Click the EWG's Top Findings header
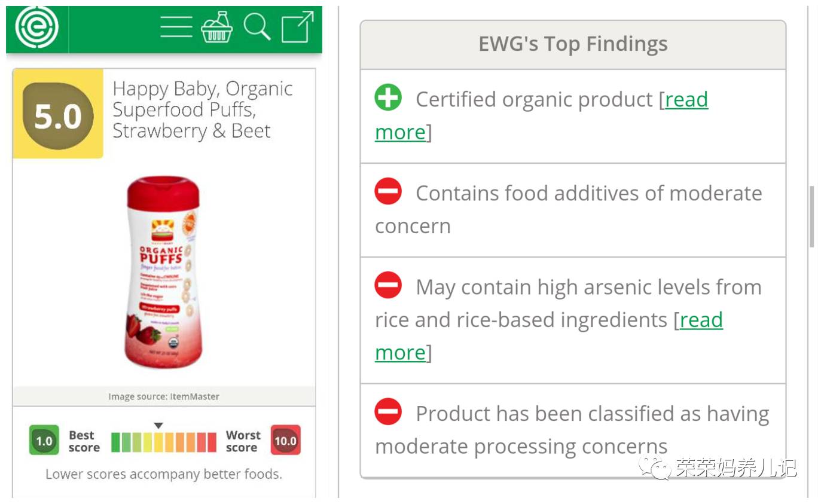The width and height of the screenshot is (824, 504). pyautogui.click(x=573, y=44)
